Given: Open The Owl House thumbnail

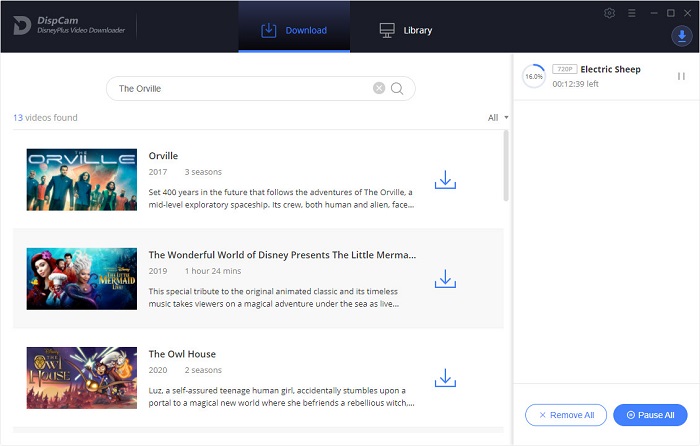Looking at the screenshot, I should (82, 378).
